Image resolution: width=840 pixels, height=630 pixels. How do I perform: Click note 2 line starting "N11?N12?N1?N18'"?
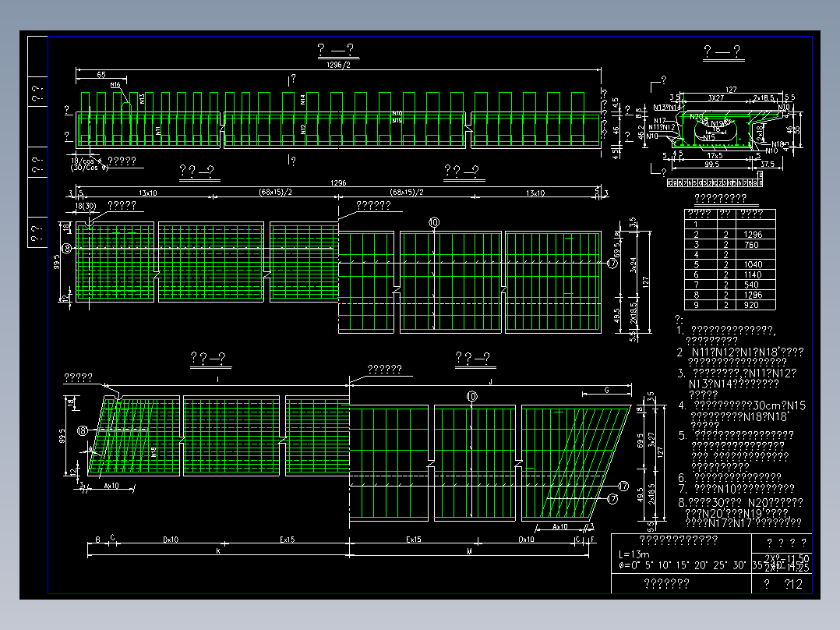click(x=747, y=352)
